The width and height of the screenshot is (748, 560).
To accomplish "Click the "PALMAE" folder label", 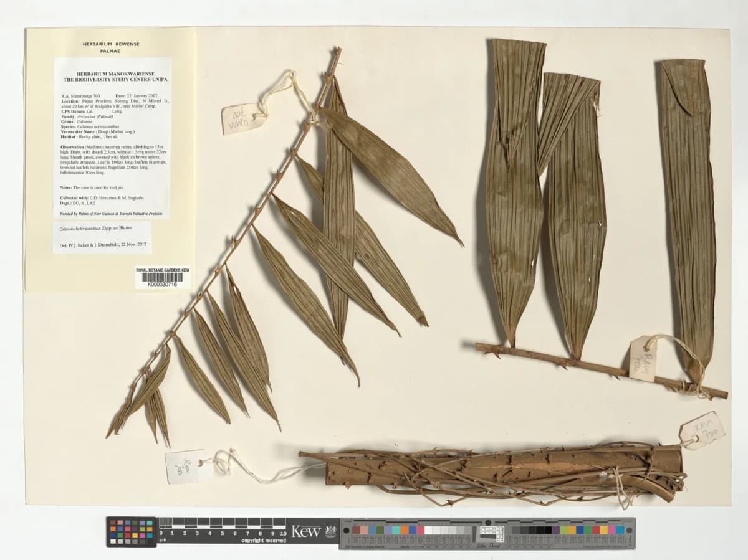I will point(110,52).
